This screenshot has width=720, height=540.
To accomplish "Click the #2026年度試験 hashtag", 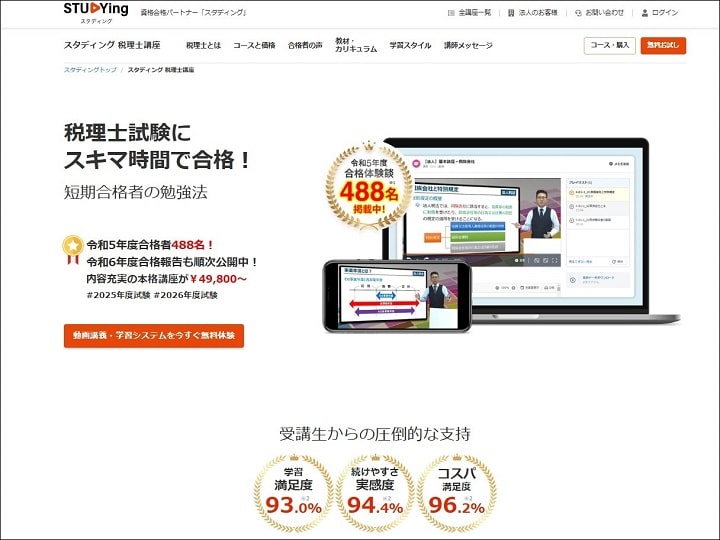I will (x=186, y=295).
